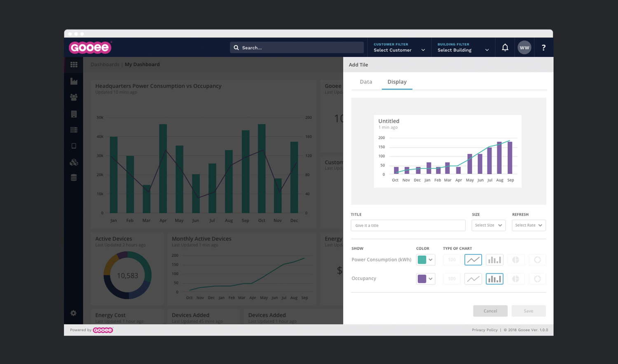
Task: Click the Cancel button
Action: pos(490,311)
